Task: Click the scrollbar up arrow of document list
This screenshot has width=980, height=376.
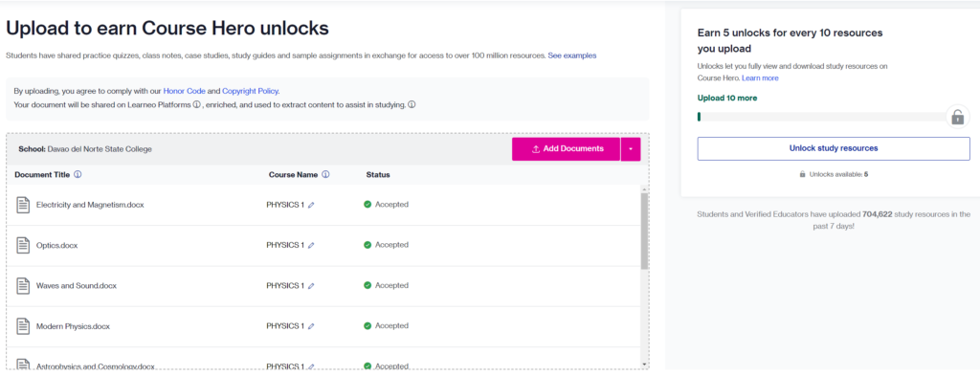Action: [x=644, y=188]
